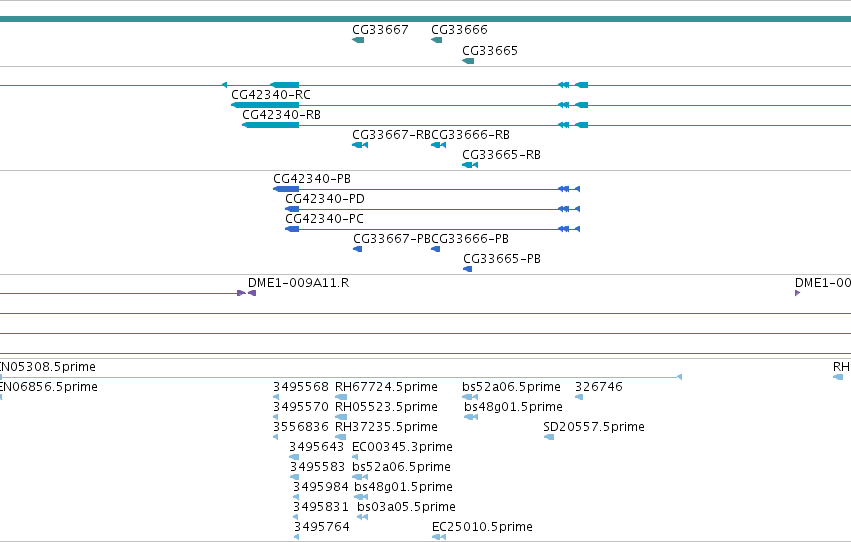The image size is (851, 542).
Task: Select the blue exon block under CG42340-PC
Action: 292,229
